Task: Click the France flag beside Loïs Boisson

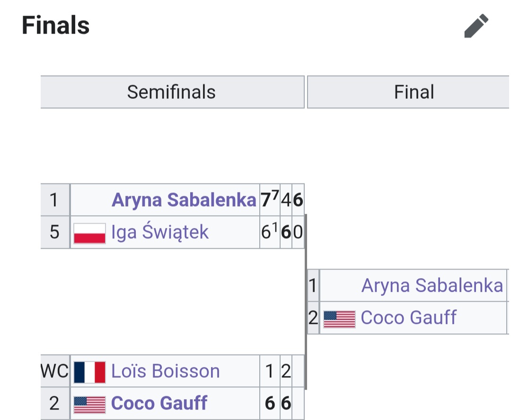Action: [89, 372]
